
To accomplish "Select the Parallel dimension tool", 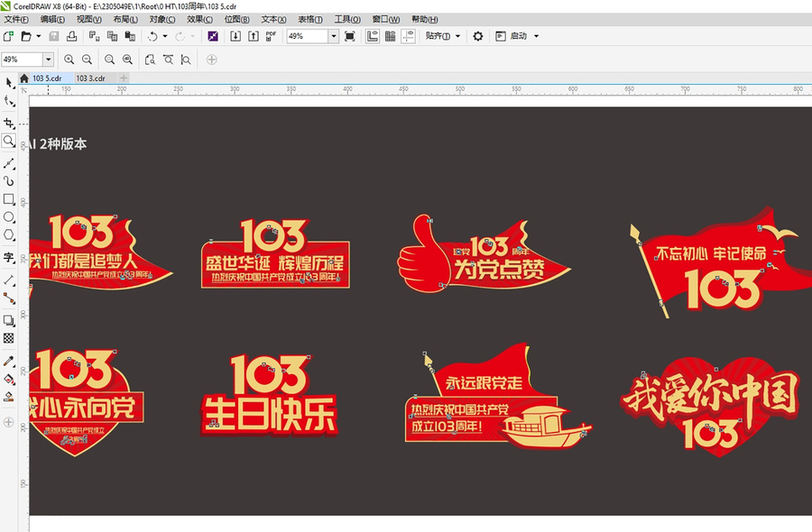I will (9, 280).
